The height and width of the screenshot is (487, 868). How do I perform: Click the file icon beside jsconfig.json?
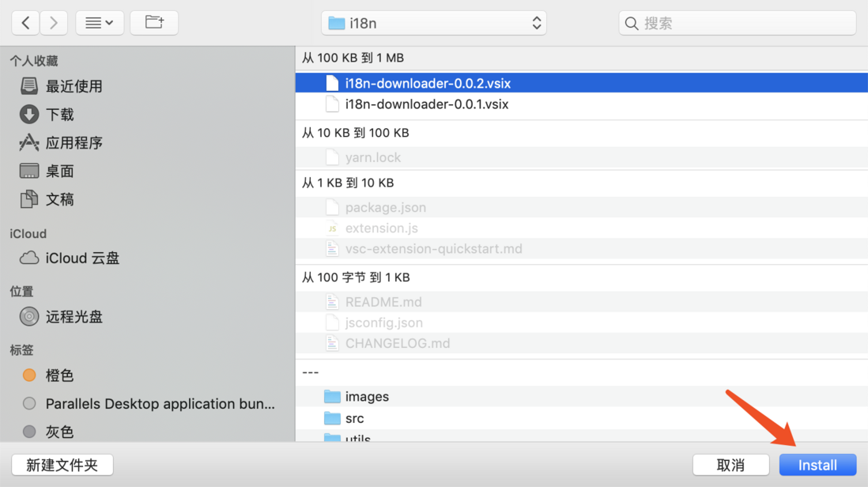tap(332, 323)
